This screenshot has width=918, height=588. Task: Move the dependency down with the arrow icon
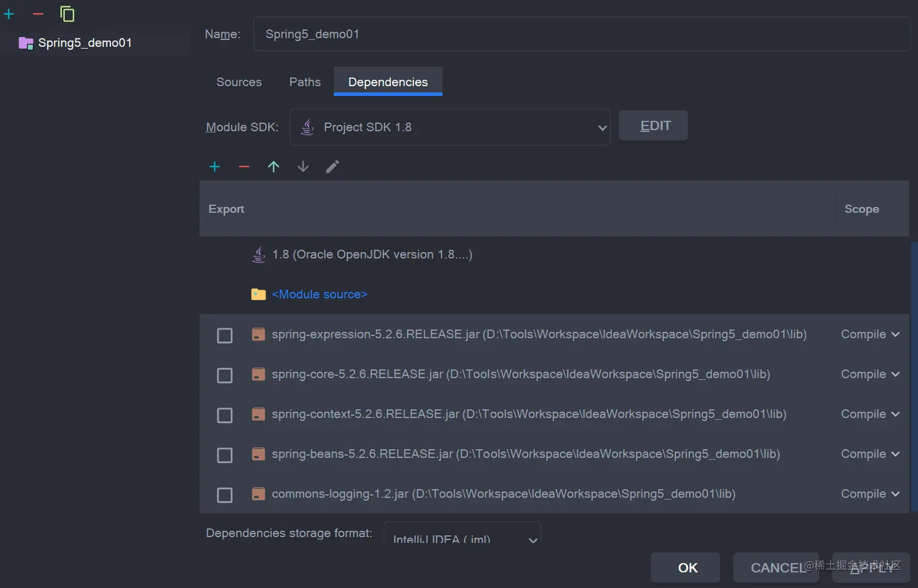(x=303, y=167)
